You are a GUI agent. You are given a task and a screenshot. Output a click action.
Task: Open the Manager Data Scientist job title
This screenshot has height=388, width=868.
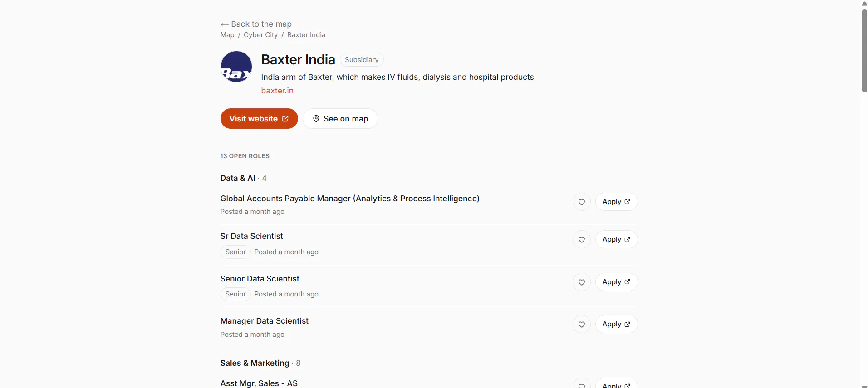click(x=265, y=321)
